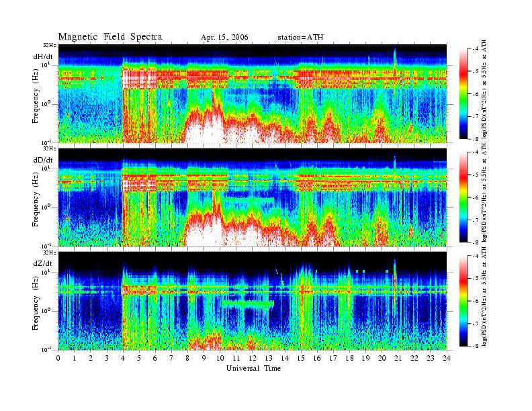Click the dH/dt panel color bar
Viewport: 532px width, 411px height.
point(463,94)
